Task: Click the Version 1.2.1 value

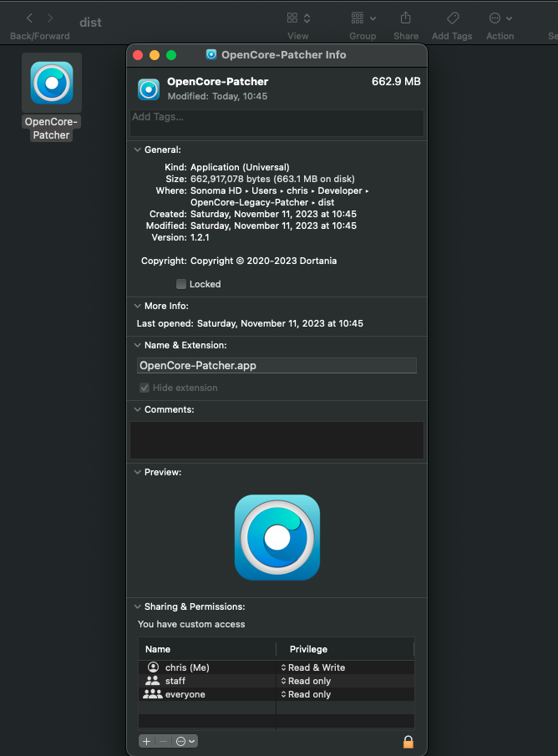Action: tap(200, 237)
